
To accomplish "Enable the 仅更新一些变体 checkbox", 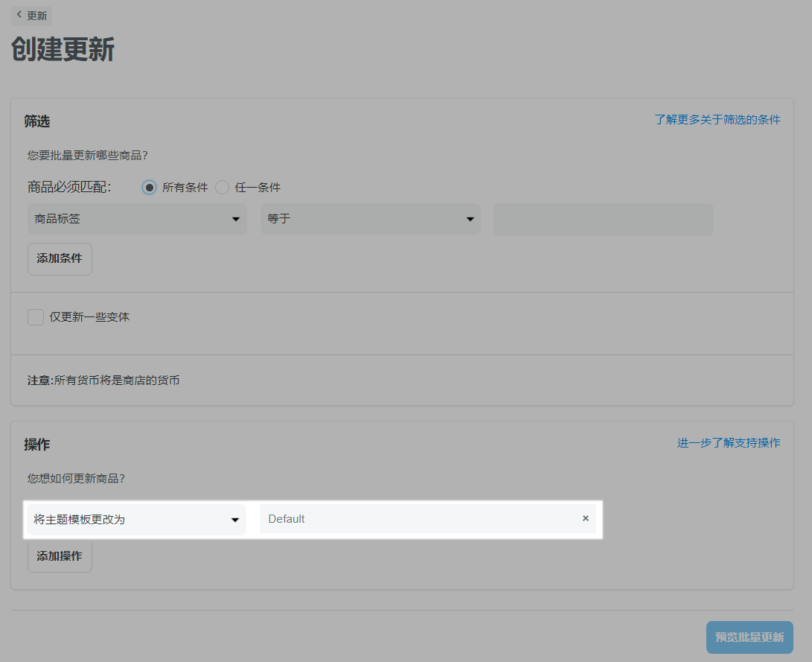I will [x=36, y=317].
